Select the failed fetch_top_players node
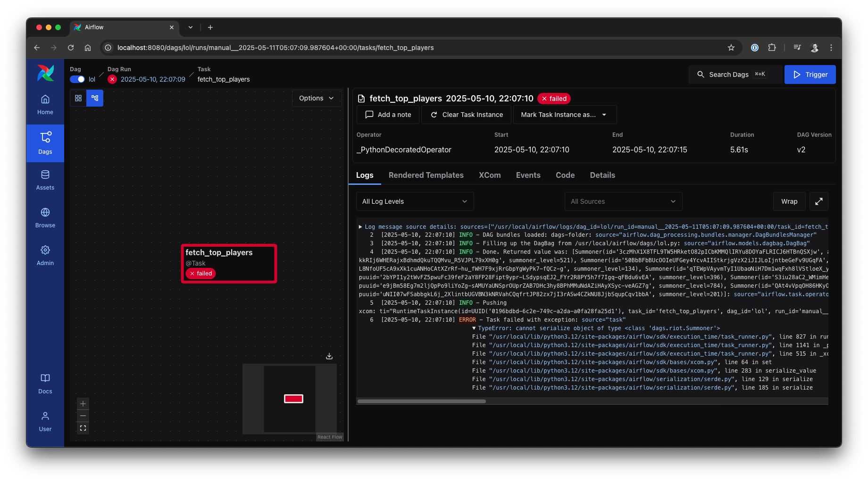This screenshot has height=482, width=868. pyautogui.click(x=229, y=263)
